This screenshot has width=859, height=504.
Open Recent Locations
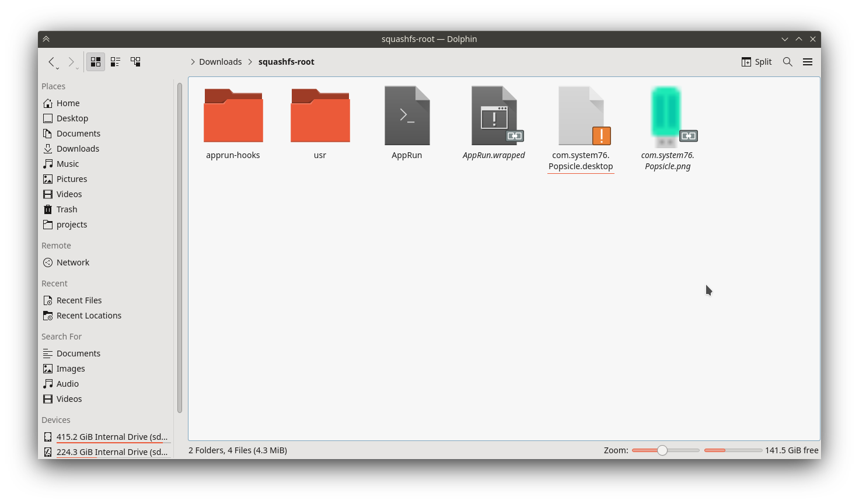107,316
